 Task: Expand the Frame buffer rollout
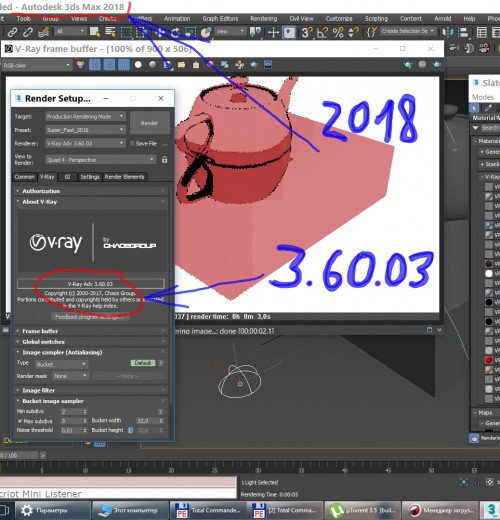tap(91, 331)
